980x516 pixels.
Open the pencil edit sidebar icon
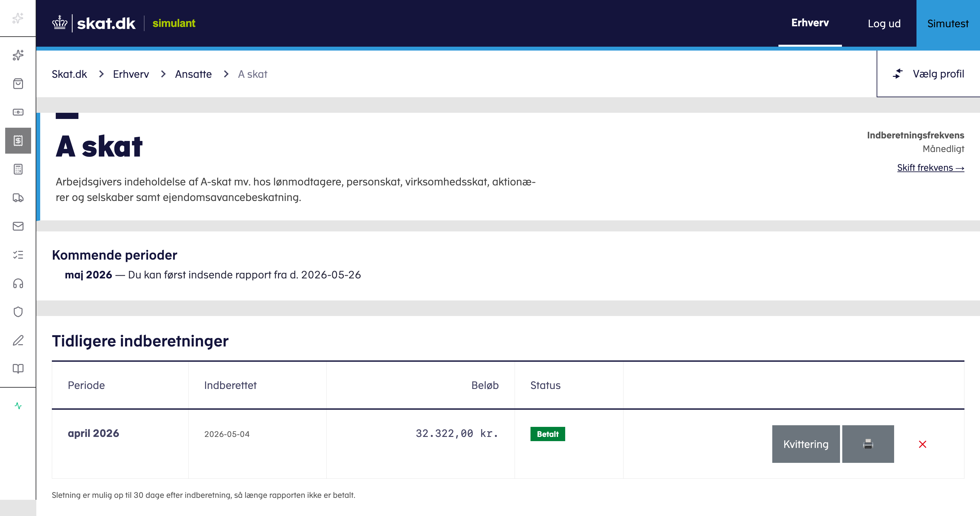[x=18, y=341]
